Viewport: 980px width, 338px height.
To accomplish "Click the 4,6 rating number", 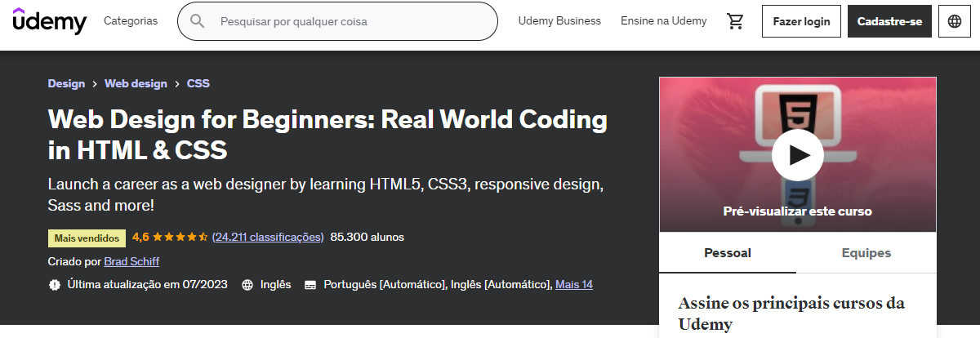I will [x=140, y=238].
